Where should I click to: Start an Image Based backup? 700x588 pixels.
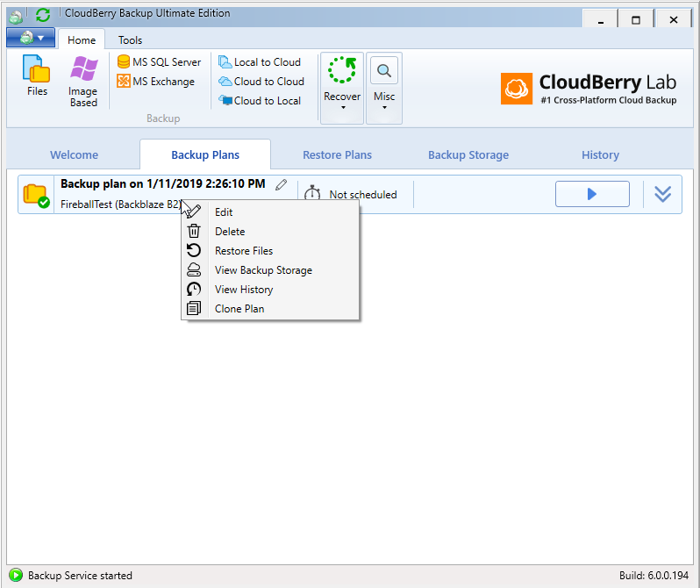point(83,81)
